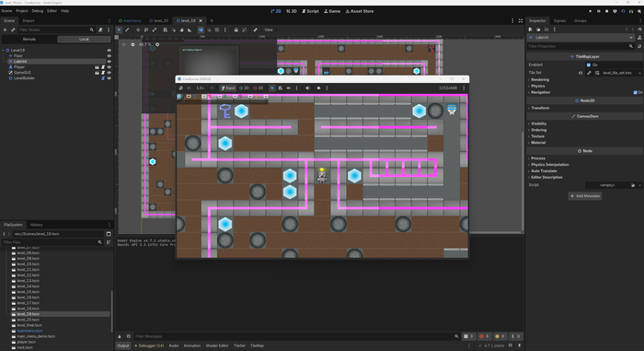The height and width of the screenshot is (351, 644).
Task: Toggle visibility of the LevelBuilder node
Action: pos(109,78)
